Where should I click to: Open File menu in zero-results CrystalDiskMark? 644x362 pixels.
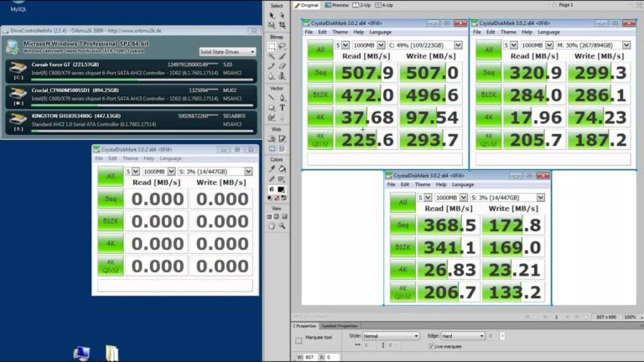99,158
